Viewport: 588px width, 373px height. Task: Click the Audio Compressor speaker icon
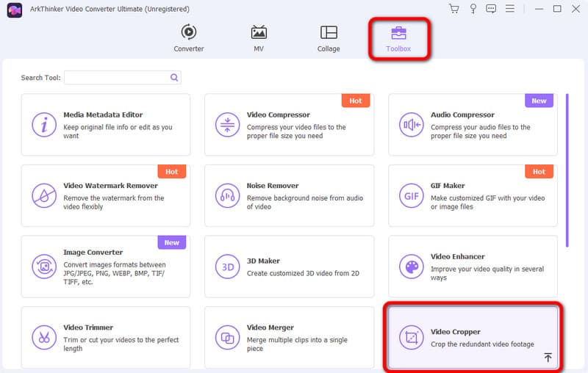point(412,125)
